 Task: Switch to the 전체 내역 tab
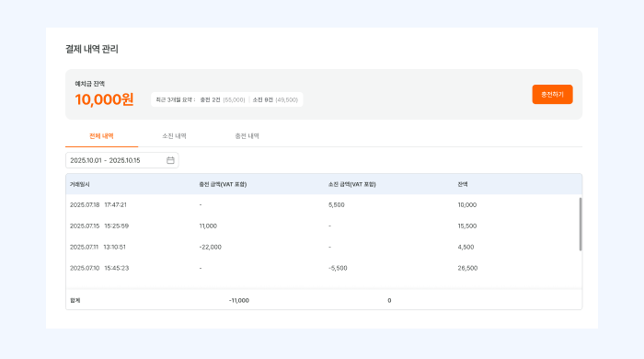pyautogui.click(x=101, y=136)
